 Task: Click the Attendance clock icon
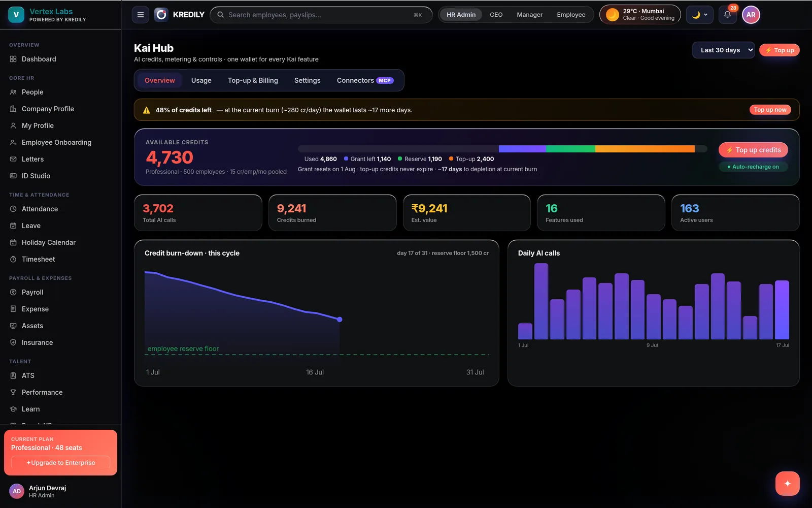point(13,209)
